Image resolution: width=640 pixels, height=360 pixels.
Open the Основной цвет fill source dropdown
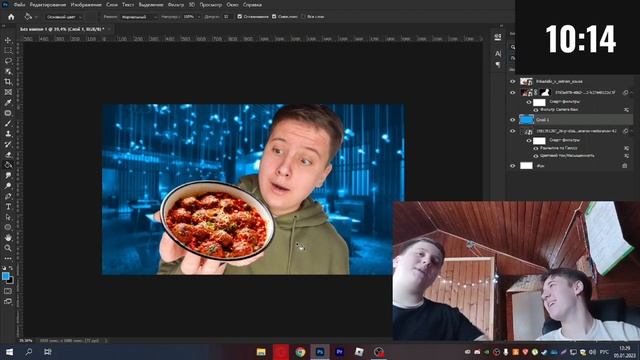pyautogui.click(x=64, y=17)
